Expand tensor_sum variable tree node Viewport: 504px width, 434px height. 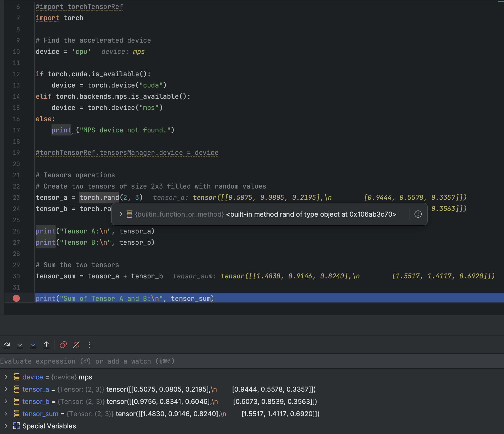click(x=6, y=414)
